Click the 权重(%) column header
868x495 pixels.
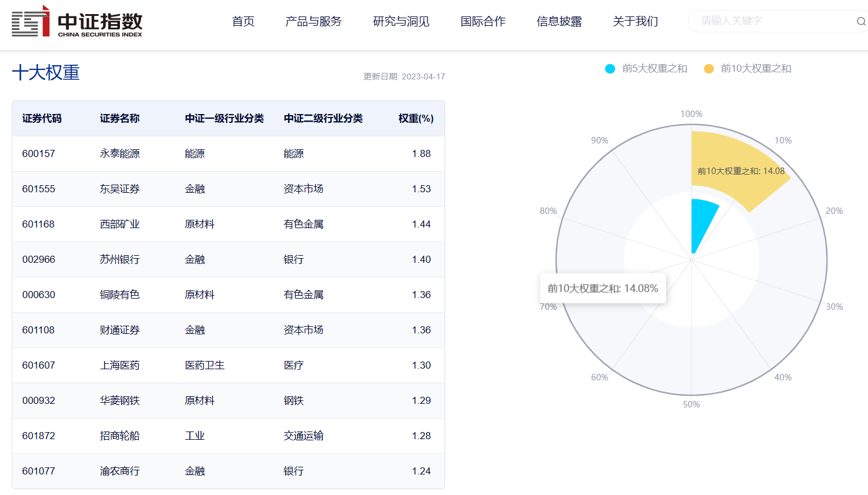(416, 119)
